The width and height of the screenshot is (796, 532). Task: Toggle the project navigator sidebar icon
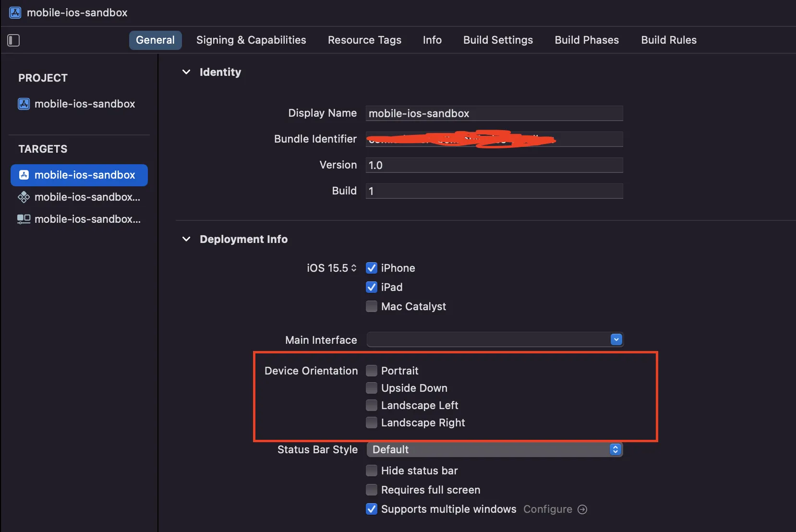13,40
